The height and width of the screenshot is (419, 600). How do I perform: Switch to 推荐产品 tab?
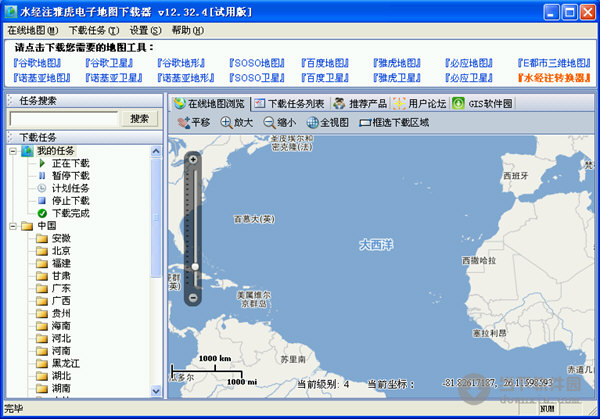(360, 103)
